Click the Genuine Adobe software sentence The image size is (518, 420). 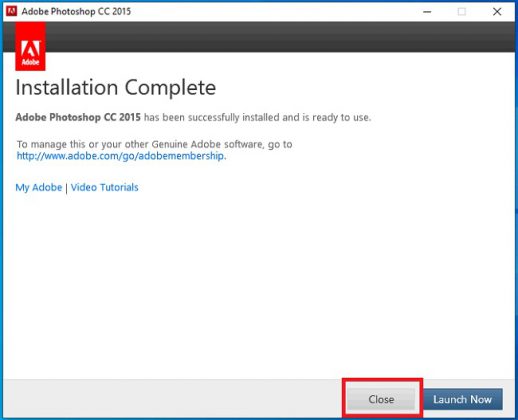[155, 144]
